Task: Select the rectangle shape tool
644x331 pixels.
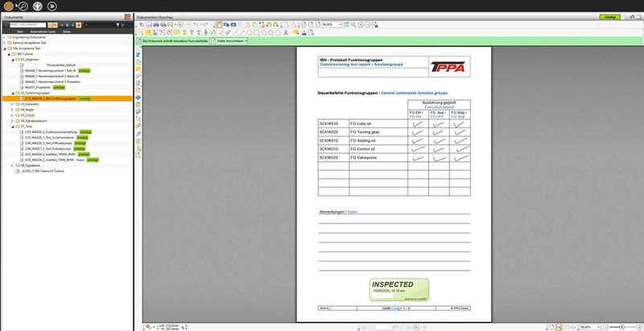Action: (256, 32)
